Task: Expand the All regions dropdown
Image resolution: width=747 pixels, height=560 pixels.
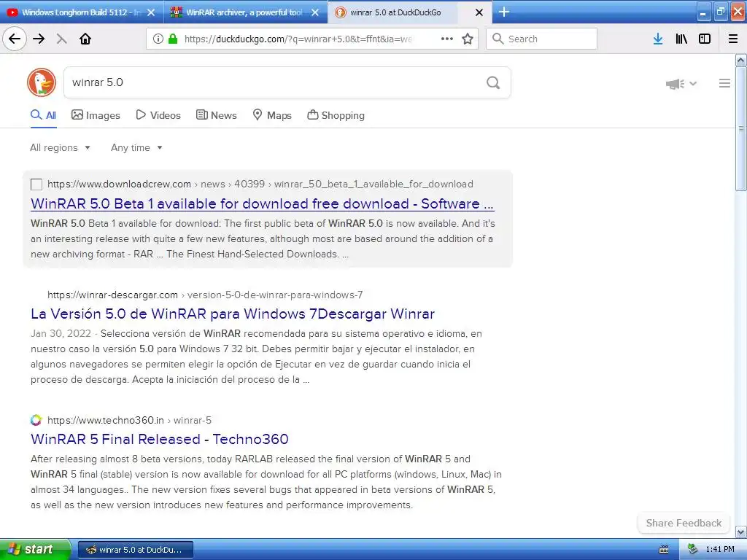Action: click(x=60, y=147)
